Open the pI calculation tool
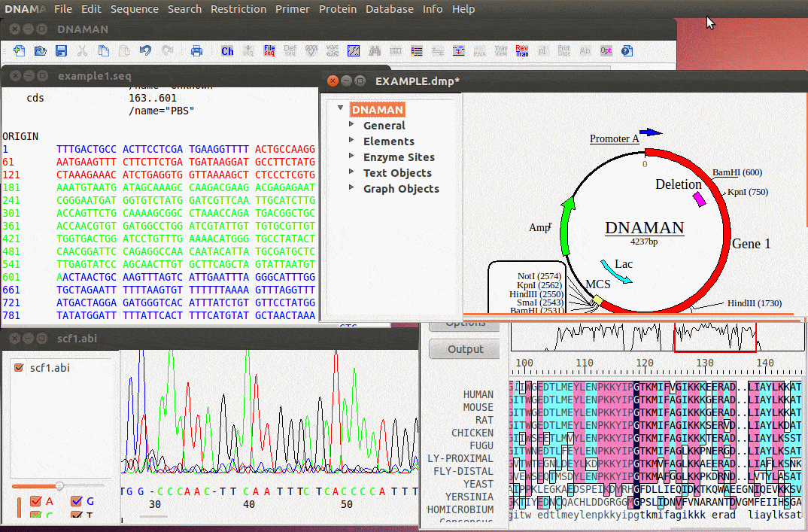Image resolution: width=808 pixels, height=532 pixels. (542, 50)
